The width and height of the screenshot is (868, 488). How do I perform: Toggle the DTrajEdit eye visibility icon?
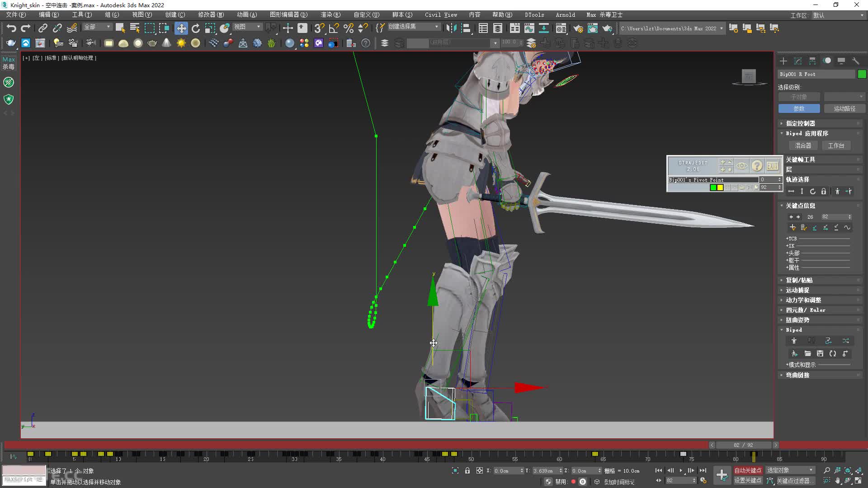[x=742, y=166]
